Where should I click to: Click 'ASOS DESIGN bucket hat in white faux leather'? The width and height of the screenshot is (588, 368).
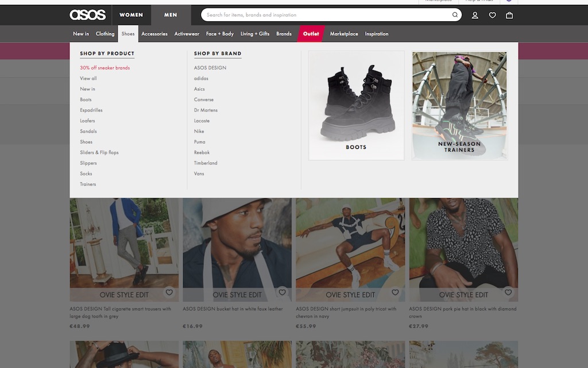[x=233, y=309]
